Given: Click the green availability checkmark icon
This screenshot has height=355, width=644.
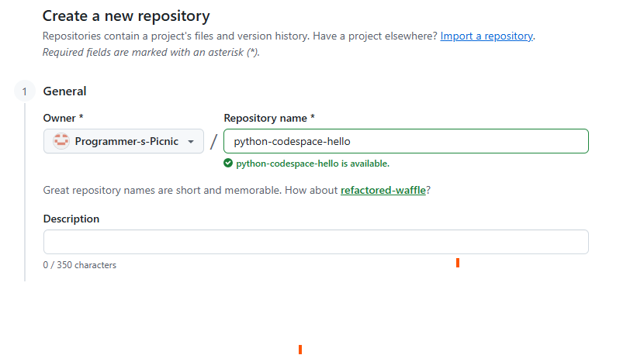Looking at the screenshot, I should (x=228, y=164).
